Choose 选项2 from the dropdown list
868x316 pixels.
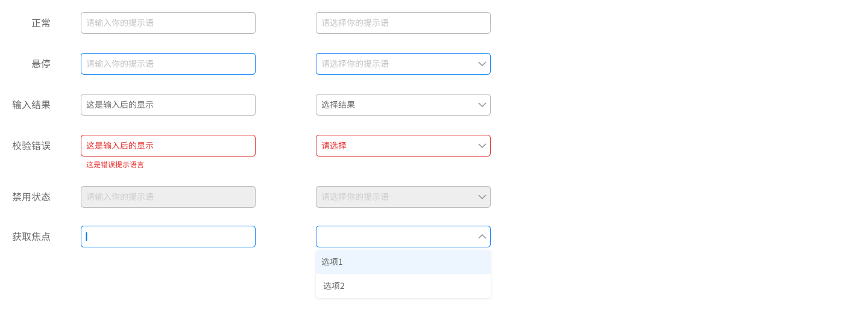pyautogui.click(x=403, y=286)
